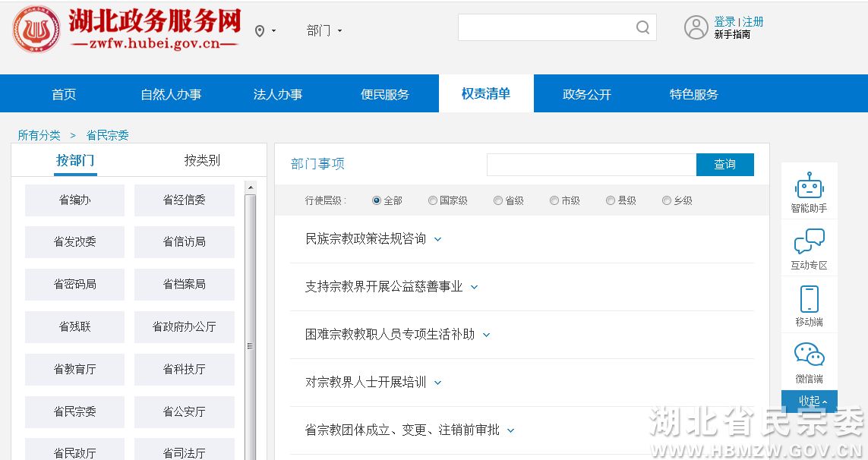Open the 微信端 WeChat icon

tap(809, 361)
